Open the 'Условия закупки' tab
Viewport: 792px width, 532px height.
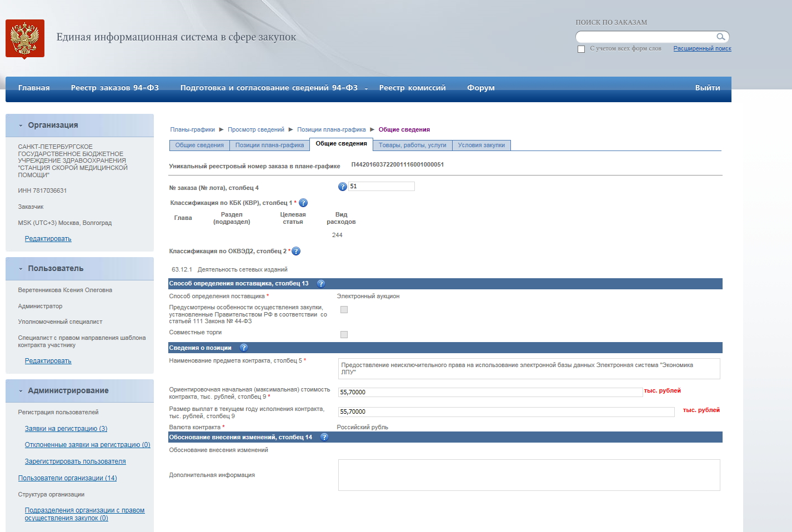pos(481,145)
